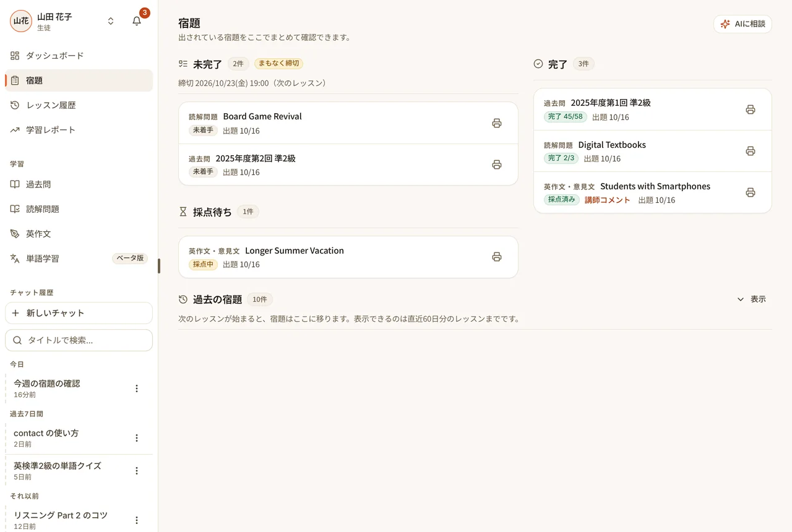The height and width of the screenshot is (532, 792).
Task: Open options for リスニング Part 2 のコツ chat
Action: (137, 520)
